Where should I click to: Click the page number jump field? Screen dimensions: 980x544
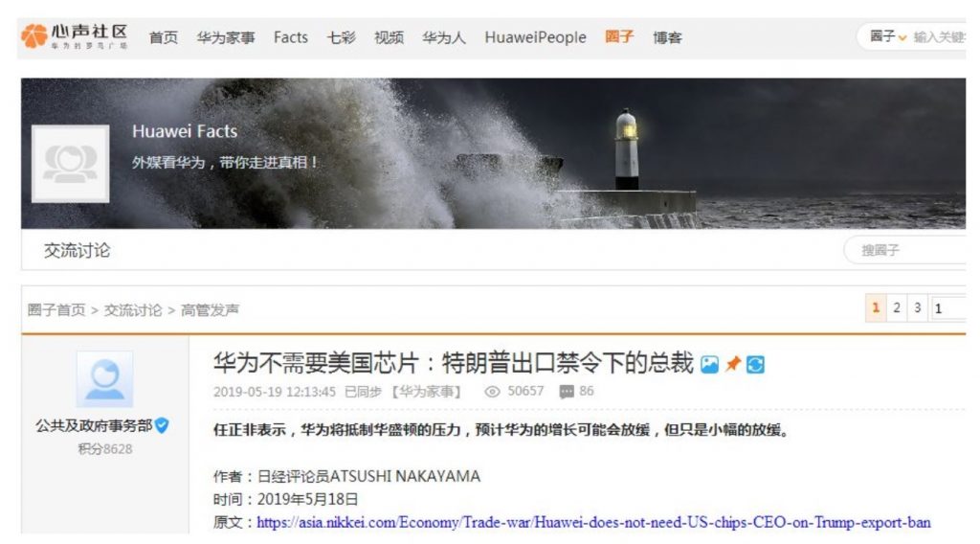[947, 308]
